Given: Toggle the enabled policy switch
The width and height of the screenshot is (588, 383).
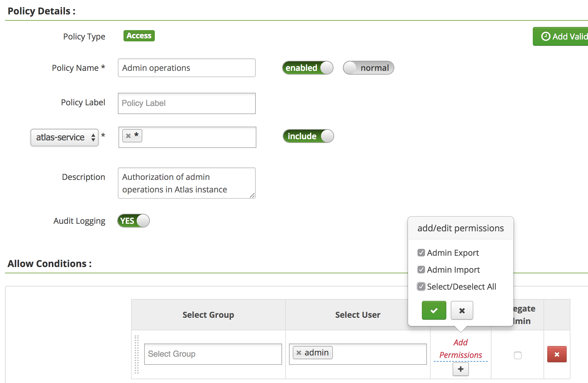Looking at the screenshot, I should tap(307, 68).
